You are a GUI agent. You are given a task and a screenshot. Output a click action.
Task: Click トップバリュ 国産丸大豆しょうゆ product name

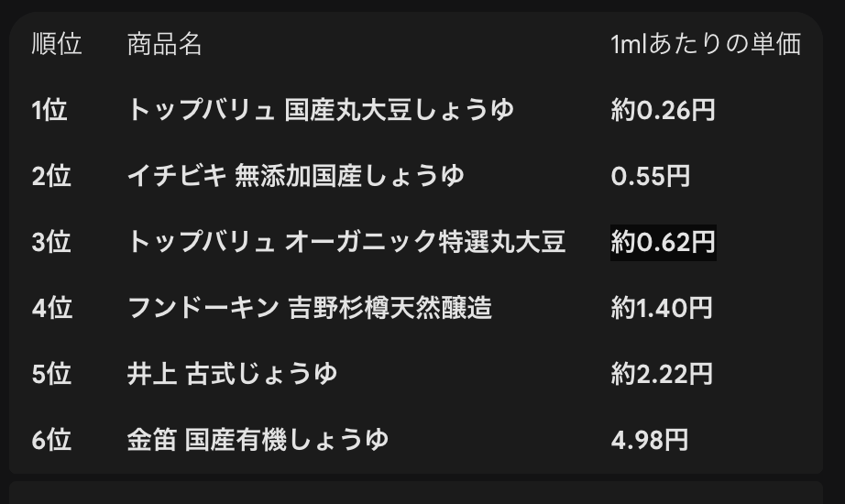coord(320,110)
